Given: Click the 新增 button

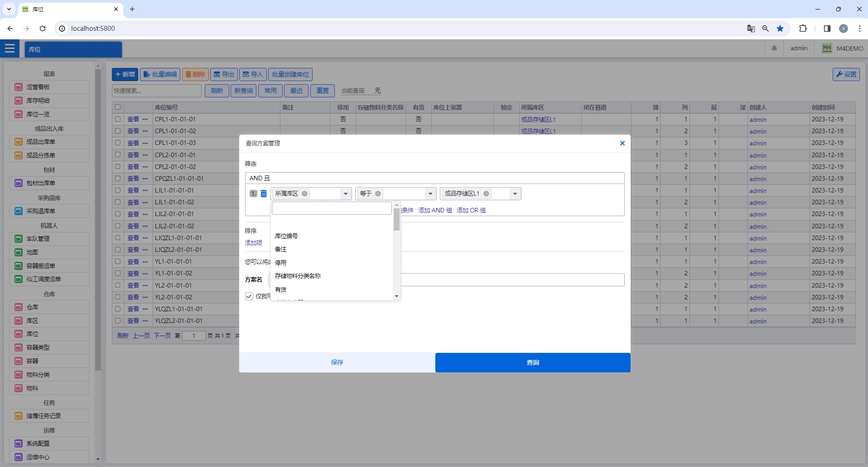Looking at the screenshot, I should tap(125, 74).
